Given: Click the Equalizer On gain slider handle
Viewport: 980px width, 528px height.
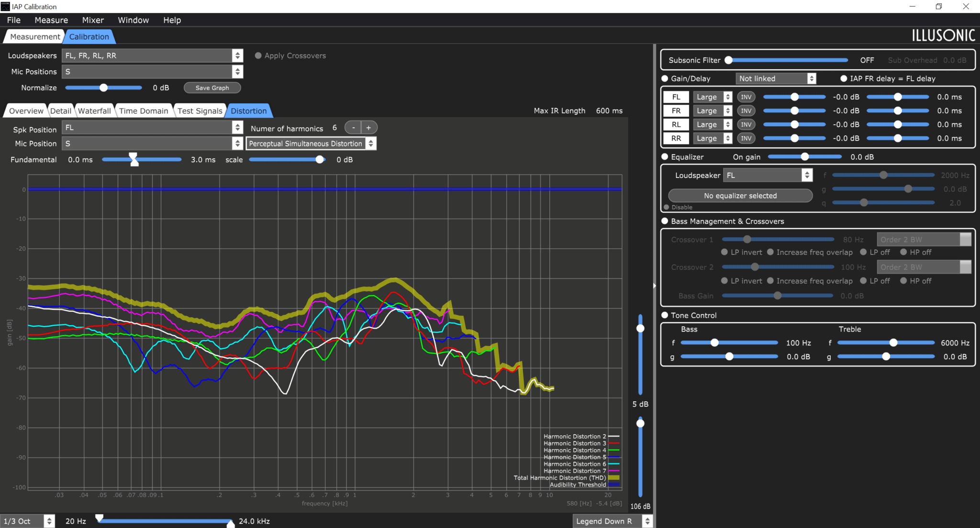Looking at the screenshot, I should pyautogui.click(x=805, y=157).
